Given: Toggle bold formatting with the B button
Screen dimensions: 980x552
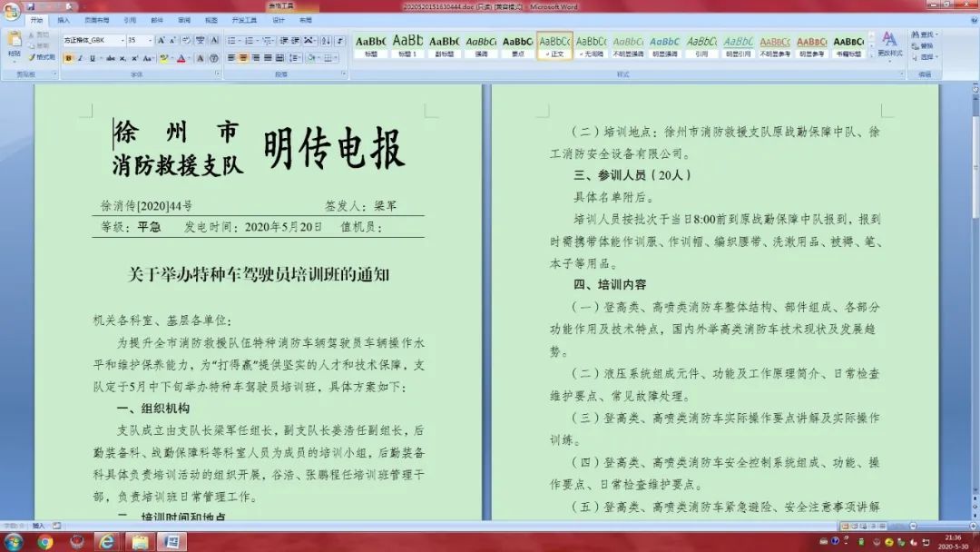Looking at the screenshot, I should [x=68, y=56].
